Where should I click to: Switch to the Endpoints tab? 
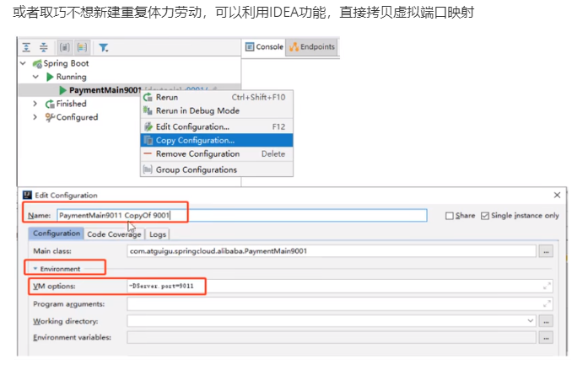pos(312,47)
